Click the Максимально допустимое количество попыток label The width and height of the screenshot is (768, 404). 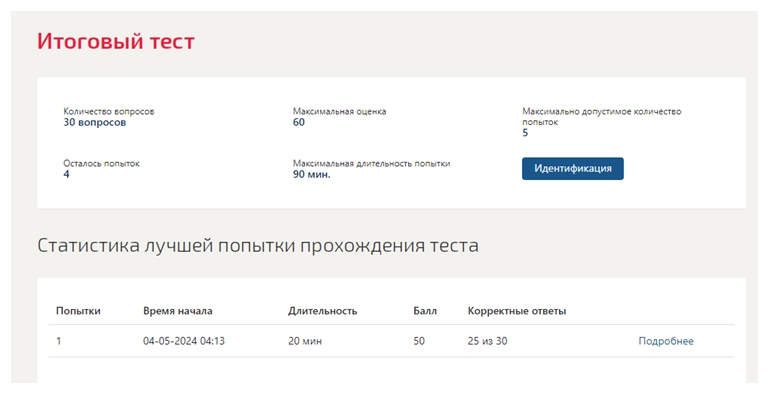click(x=601, y=117)
